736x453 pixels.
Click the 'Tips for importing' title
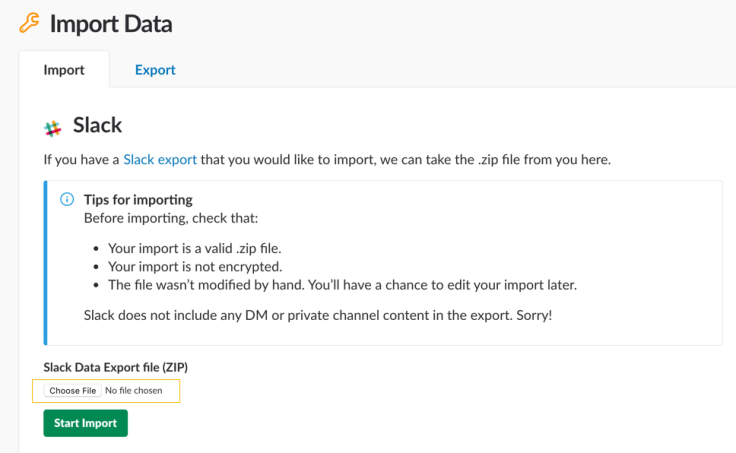tap(138, 199)
